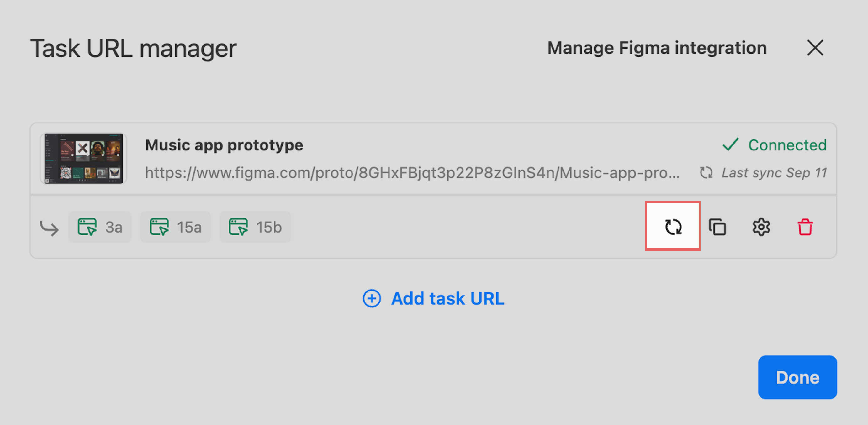Click the green Connected checkmark icon
The image size is (868, 425).
pyautogui.click(x=730, y=145)
